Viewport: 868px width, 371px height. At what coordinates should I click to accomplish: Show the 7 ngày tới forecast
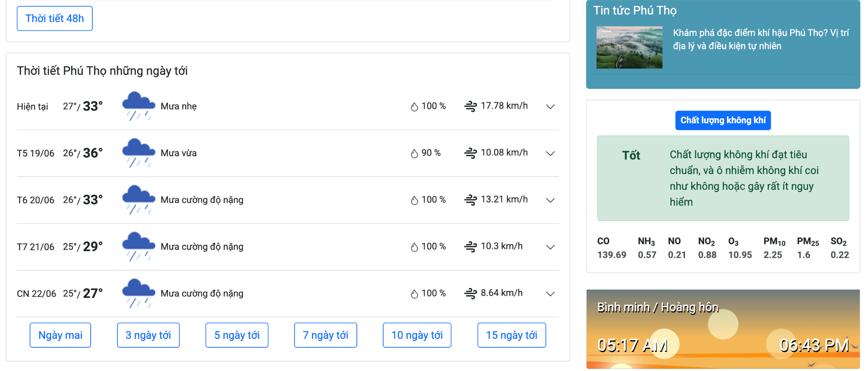[325, 335]
